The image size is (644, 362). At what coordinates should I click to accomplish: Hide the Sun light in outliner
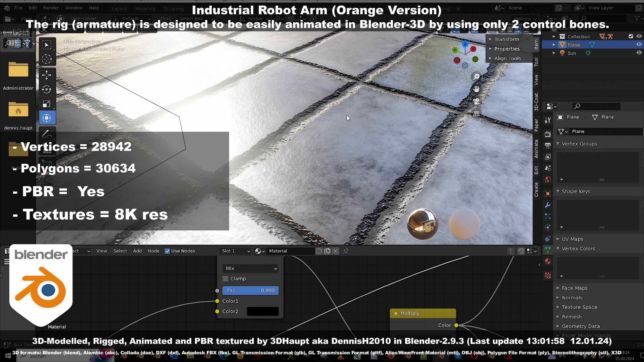pyautogui.click(x=639, y=53)
